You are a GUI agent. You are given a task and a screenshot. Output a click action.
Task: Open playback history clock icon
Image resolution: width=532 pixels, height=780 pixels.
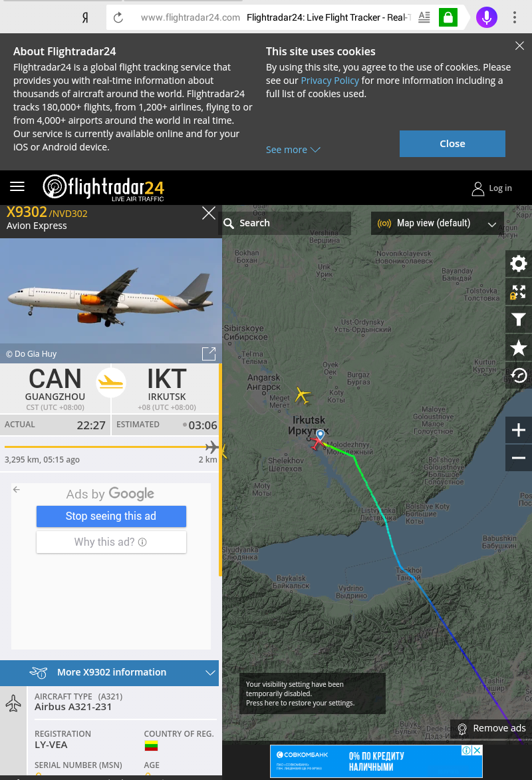pos(518,375)
